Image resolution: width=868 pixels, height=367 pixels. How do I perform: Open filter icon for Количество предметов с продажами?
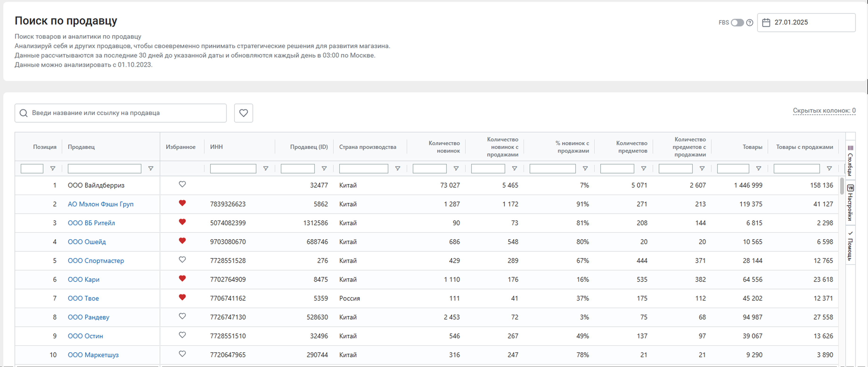702,168
